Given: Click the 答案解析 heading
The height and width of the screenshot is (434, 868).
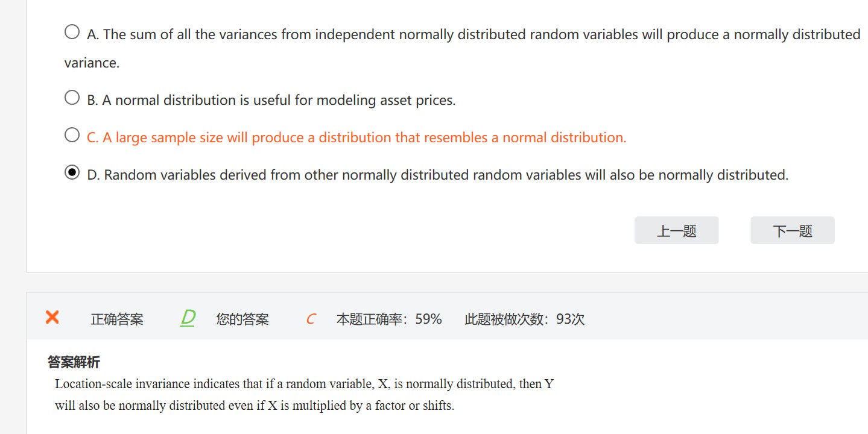Looking at the screenshot, I should [74, 362].
